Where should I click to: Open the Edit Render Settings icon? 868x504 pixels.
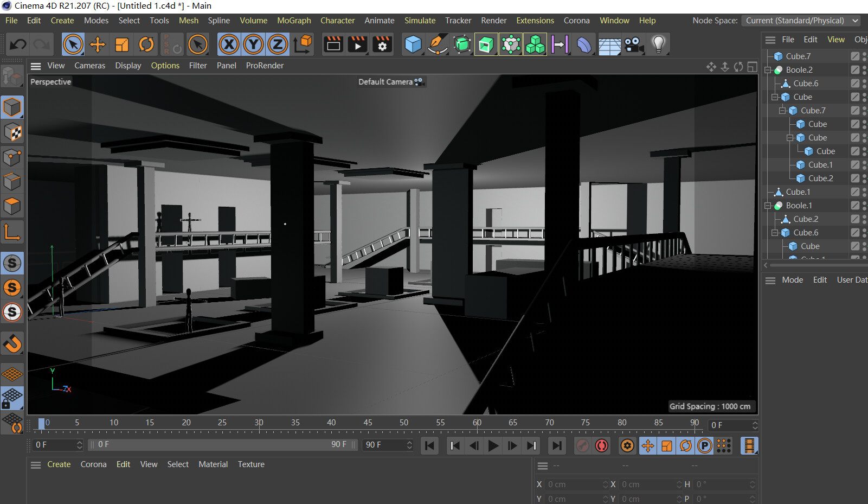coord(382,44)
